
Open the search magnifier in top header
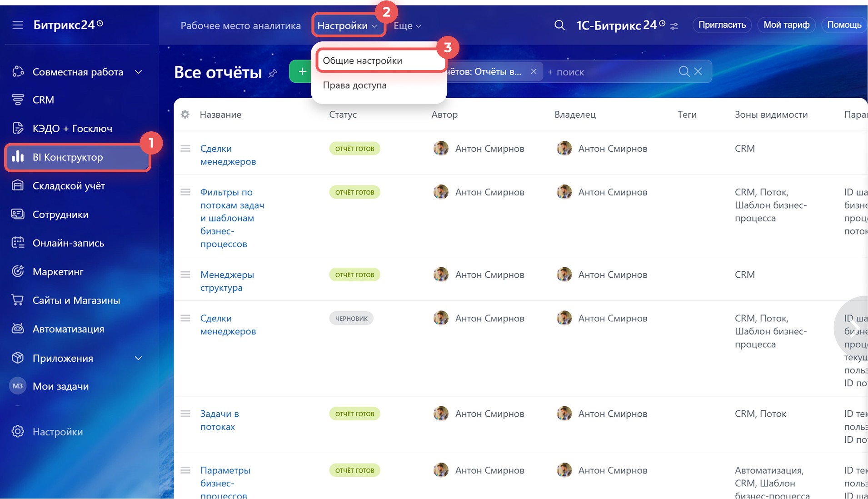(559, 25)
